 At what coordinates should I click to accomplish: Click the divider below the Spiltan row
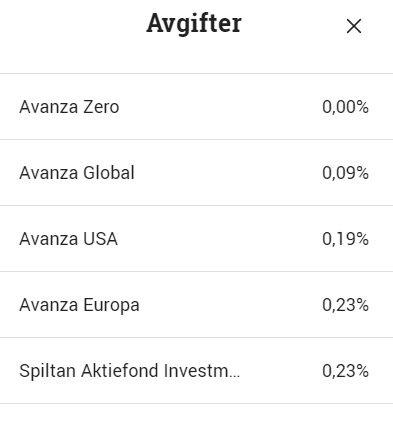point(196,403)
